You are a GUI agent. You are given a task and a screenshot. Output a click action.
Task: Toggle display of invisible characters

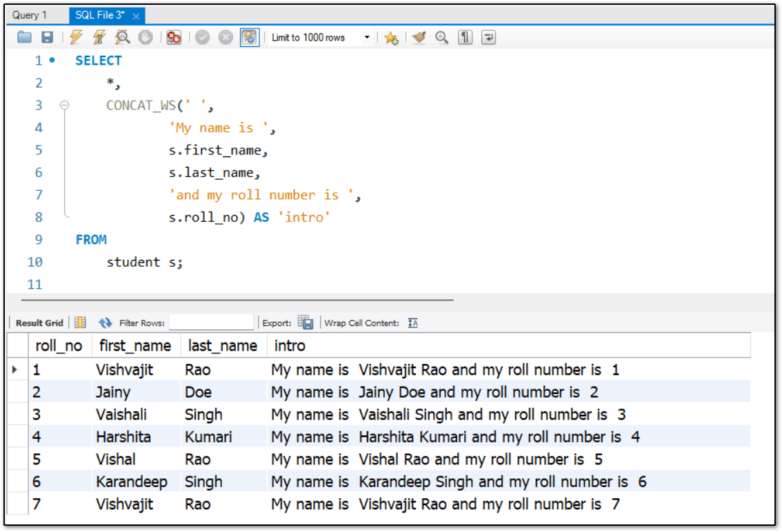[465, 37]
